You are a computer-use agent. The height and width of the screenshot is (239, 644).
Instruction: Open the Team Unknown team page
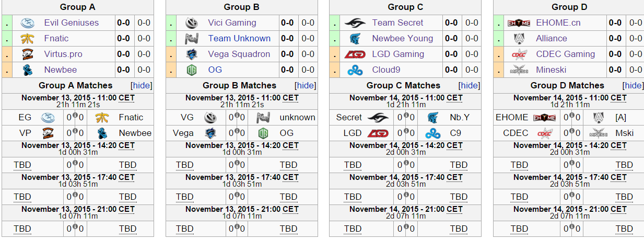pos(239,39)
